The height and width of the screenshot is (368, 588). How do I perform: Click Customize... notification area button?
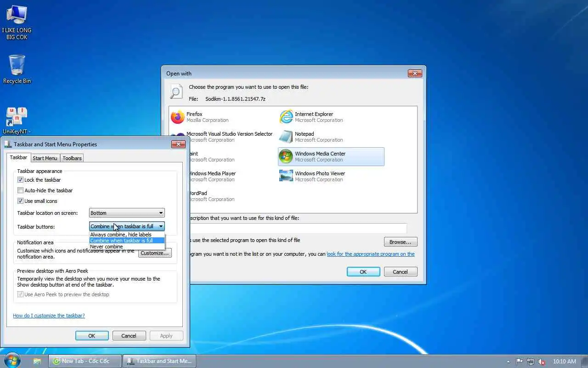click(155, 253)
